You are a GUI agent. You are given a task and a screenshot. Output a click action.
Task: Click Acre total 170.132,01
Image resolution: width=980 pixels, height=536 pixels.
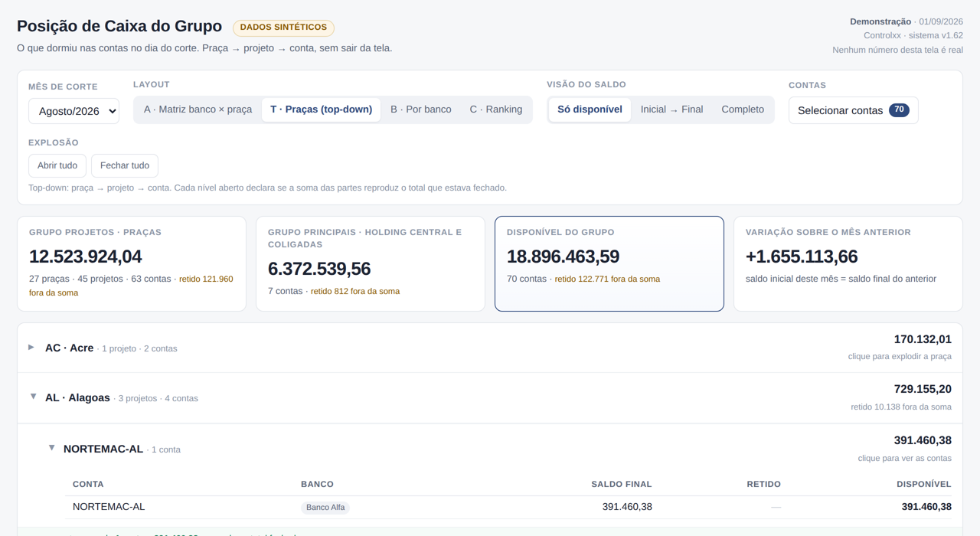[923, 339]
